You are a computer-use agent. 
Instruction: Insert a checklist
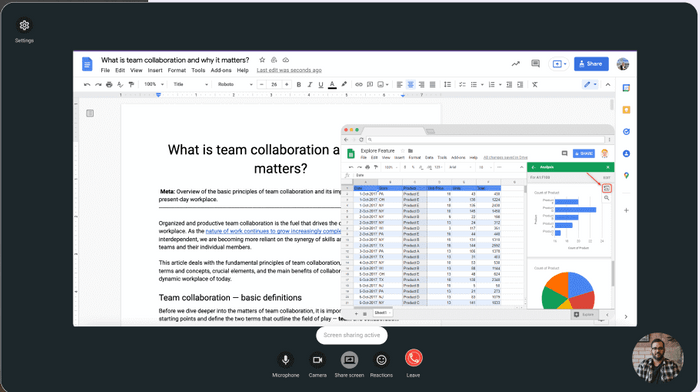click(x=462, y=84)
